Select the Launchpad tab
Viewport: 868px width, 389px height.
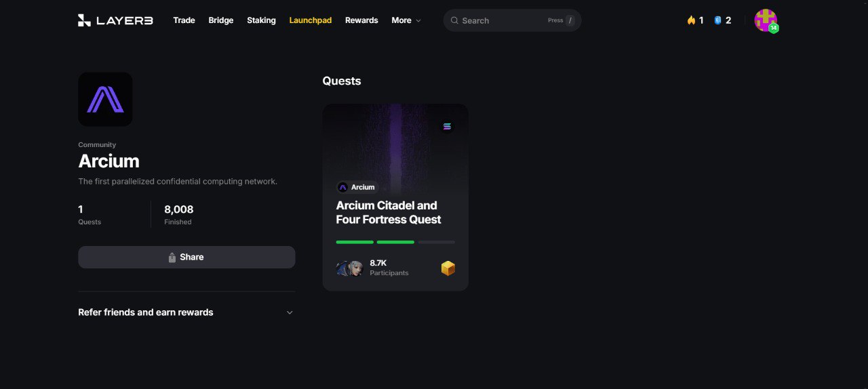[x=311, y=20]
